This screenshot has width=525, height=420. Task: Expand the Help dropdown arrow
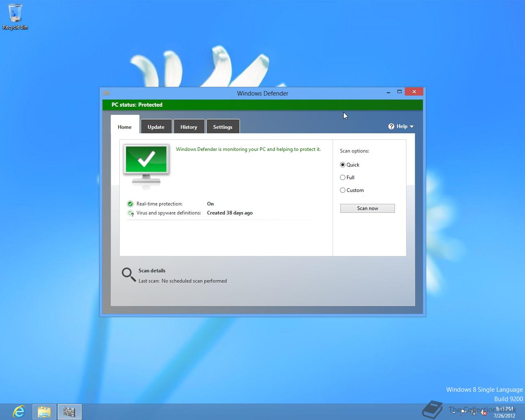click(x=412, y=127)
